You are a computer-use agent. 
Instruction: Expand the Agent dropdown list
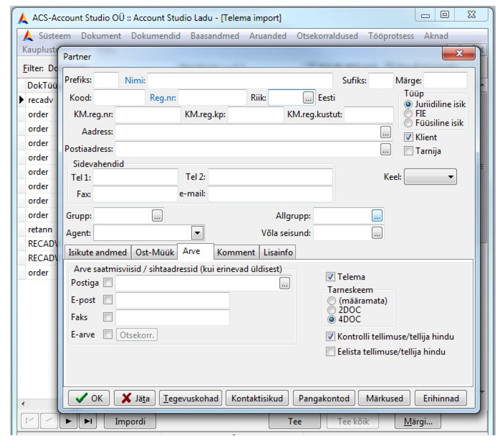point(197,233)
